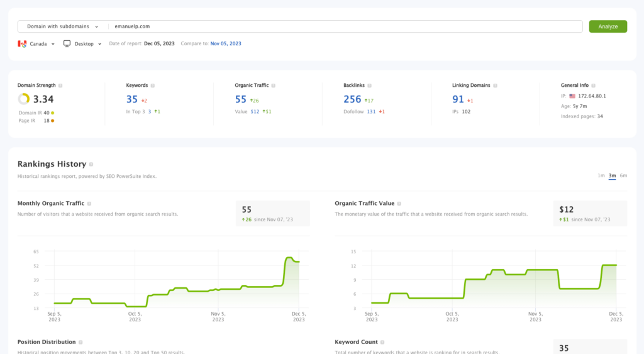Click the info icon beside Organic Traffic Value
The height and width of the screenshot is (354, 644).
click(399, 204)
